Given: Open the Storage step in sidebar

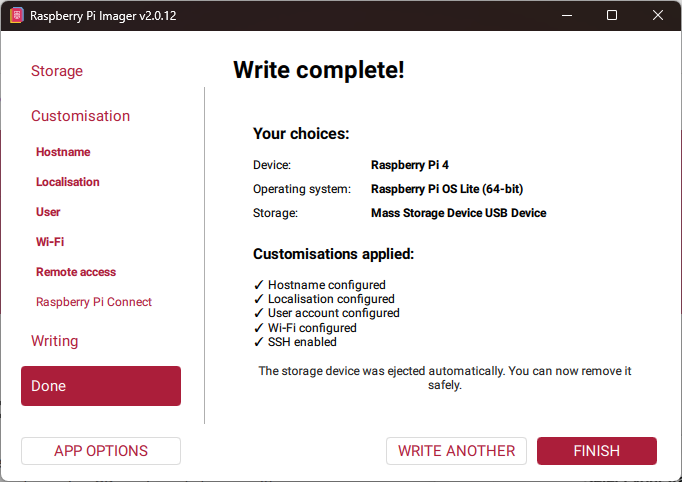Looking at the screenshot, I should coord(57,71).
